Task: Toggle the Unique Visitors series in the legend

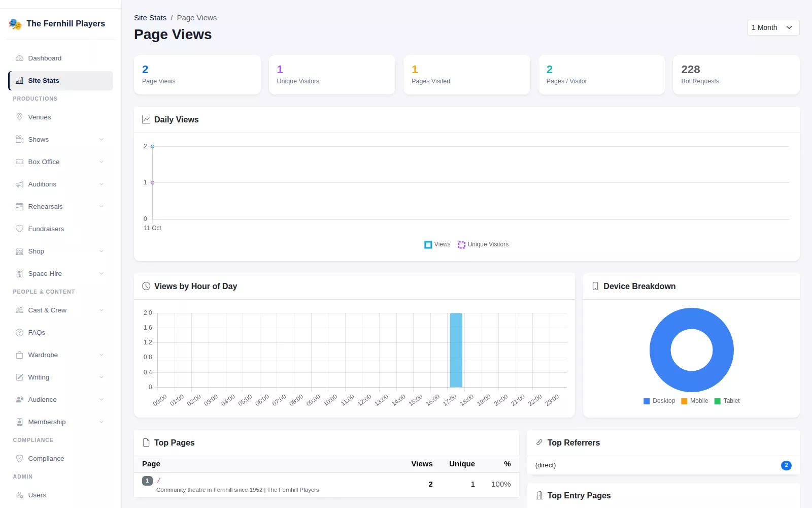Action: [x=483, y=245]
